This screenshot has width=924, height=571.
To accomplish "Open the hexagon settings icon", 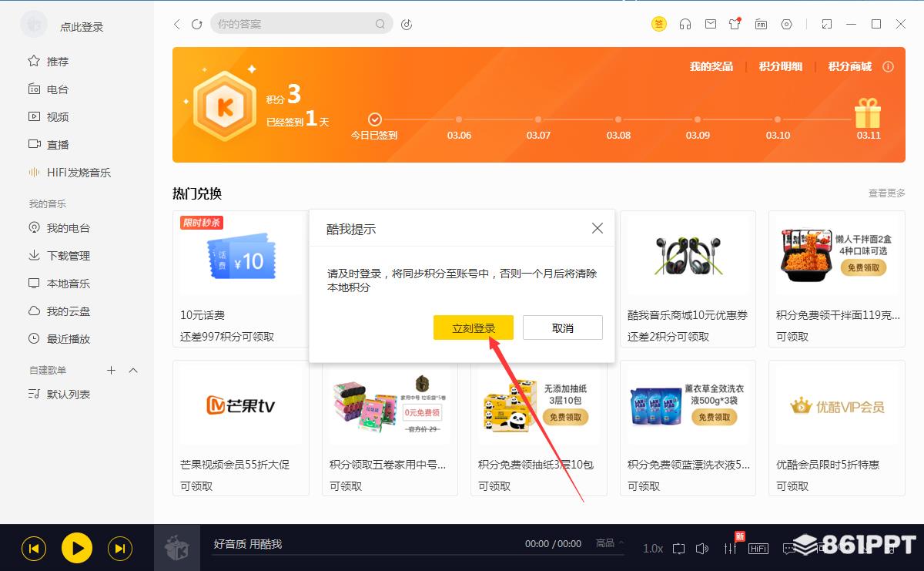I will point(786,24).
